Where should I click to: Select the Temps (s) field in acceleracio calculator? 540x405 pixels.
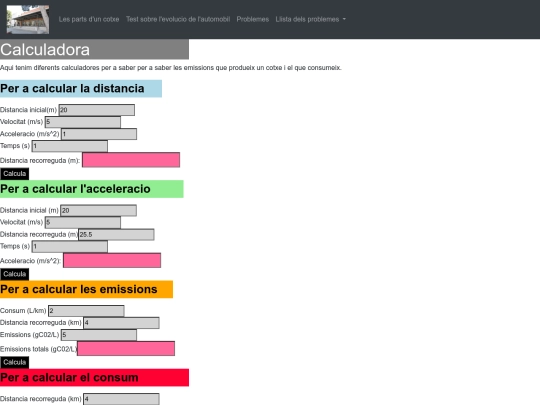(70, 247)
